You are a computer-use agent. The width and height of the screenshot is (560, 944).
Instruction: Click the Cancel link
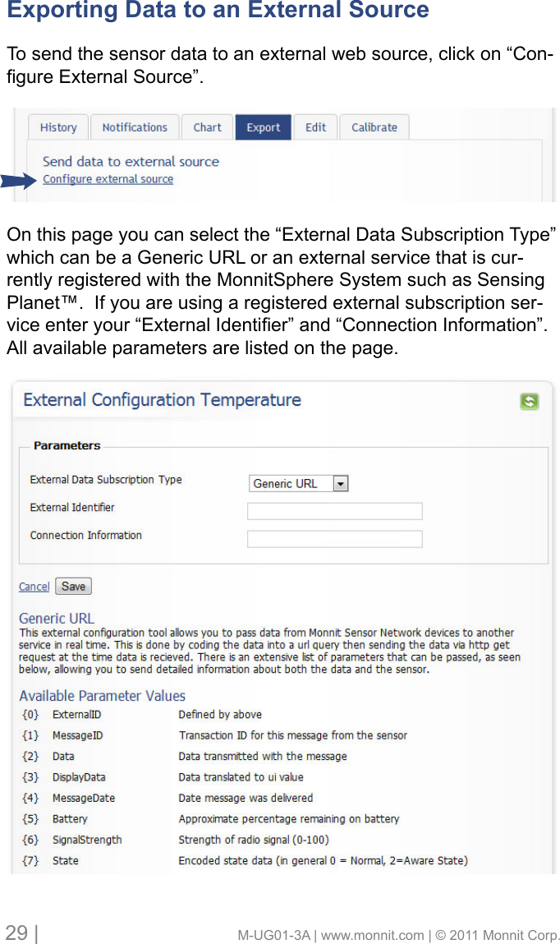coord(34,587)
